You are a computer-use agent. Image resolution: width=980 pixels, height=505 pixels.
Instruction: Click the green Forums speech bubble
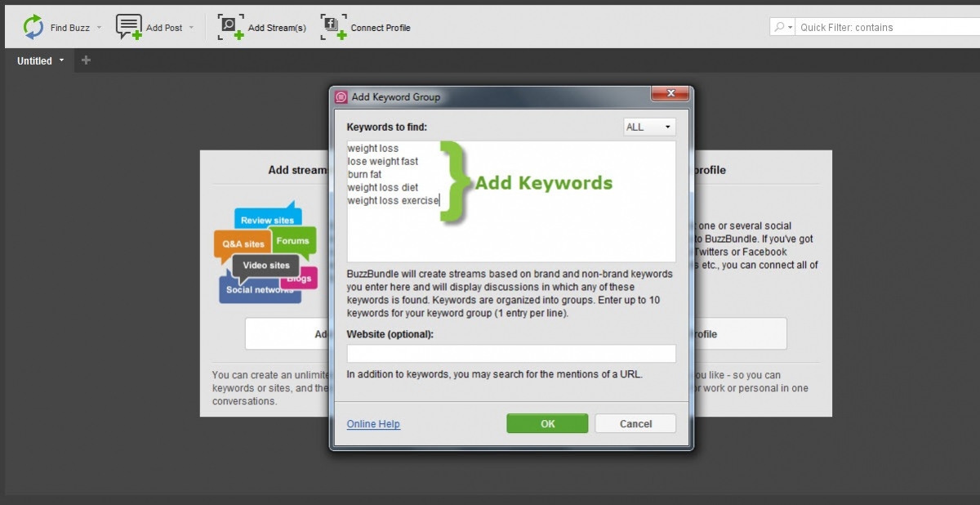[x=293, y=241]
